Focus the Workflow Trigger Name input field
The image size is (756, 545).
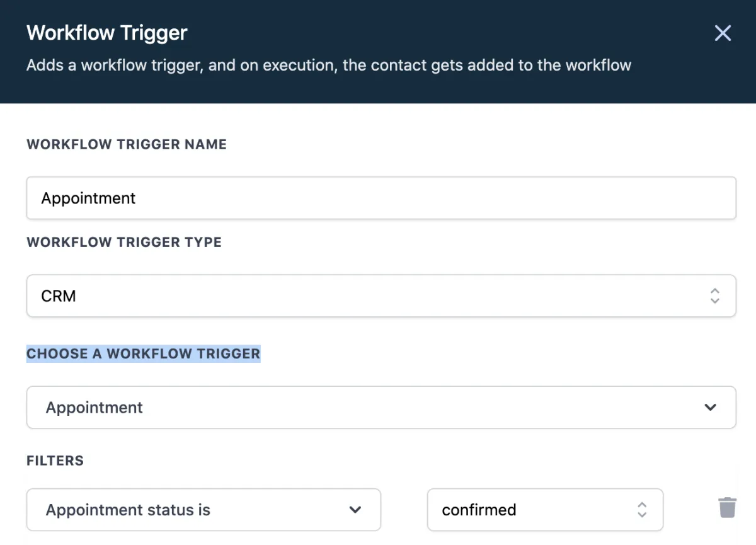click(x=381, y=198)
